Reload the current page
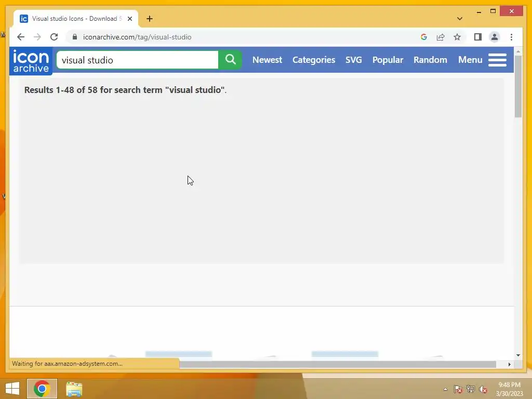The image size is (532, 399). 54,37
